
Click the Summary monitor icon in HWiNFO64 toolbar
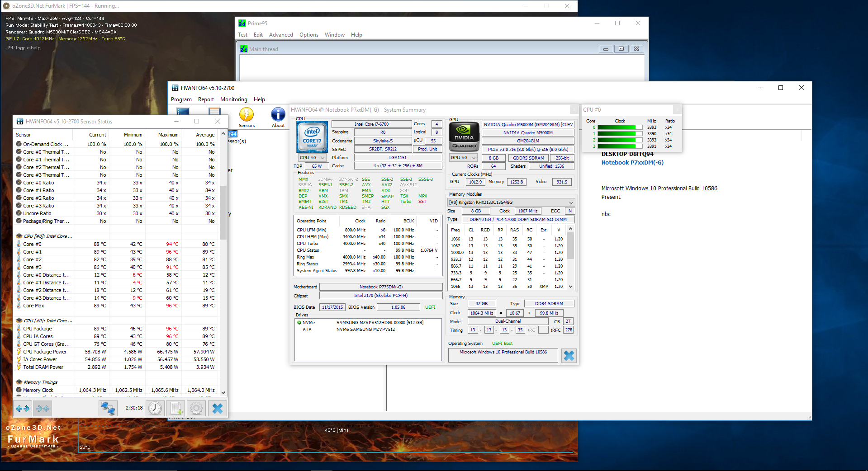(x=183, y=111)
